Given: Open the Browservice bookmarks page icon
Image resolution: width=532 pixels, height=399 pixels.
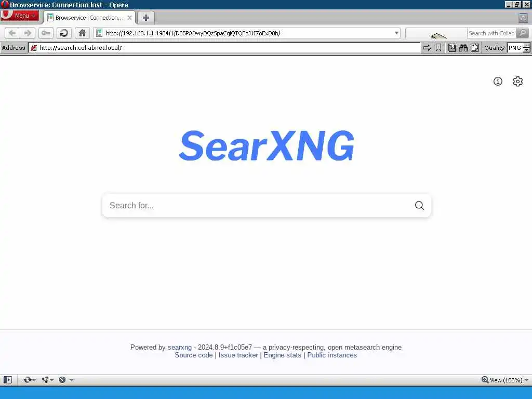Looking at the screenshot, I should (x=452, y=48).
